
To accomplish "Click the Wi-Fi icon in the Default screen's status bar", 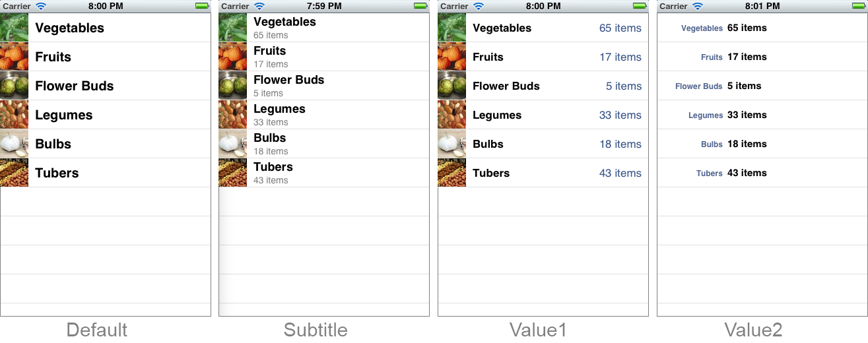I will pos(41,6).
